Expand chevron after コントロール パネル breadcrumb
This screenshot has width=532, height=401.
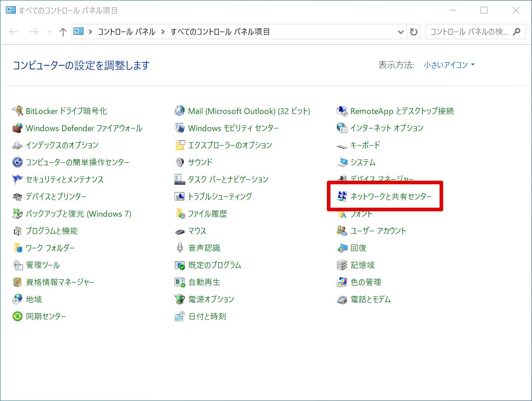point(163,32)
